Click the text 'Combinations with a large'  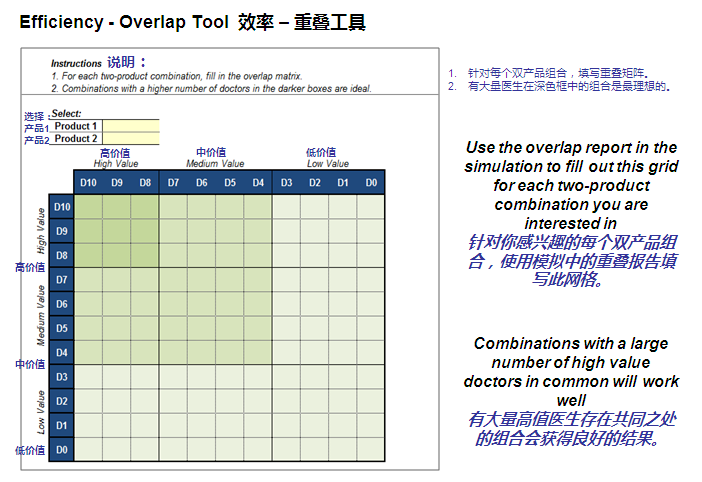click(571, 343)
